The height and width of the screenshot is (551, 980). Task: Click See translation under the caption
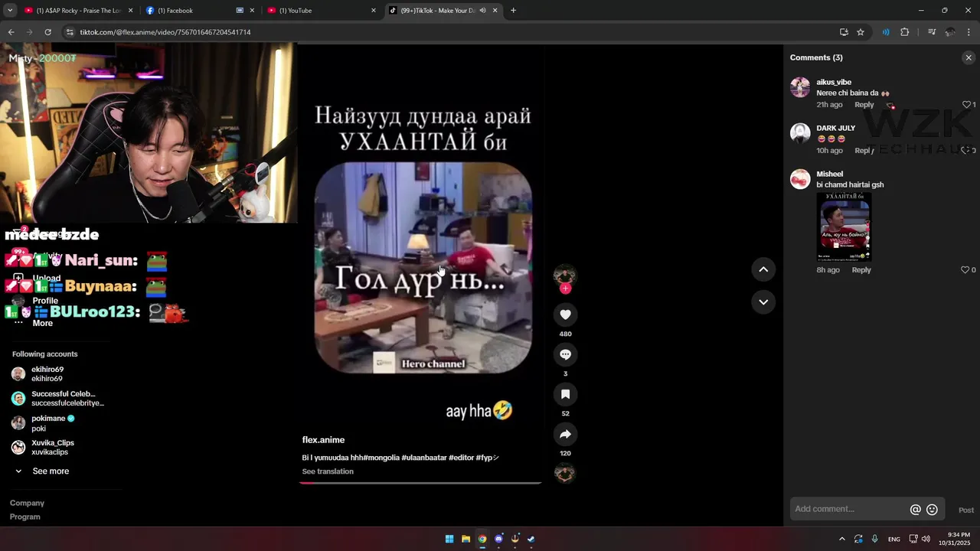[328, 471]
